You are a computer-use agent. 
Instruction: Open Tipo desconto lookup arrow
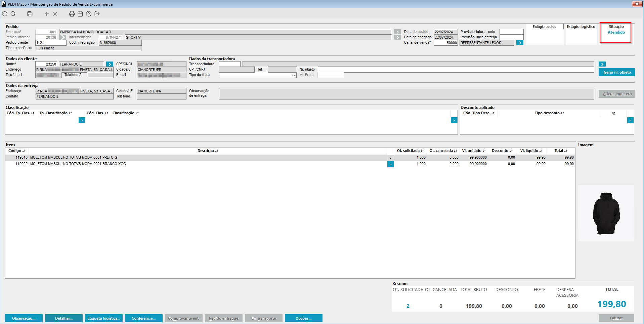click(630, 120)
